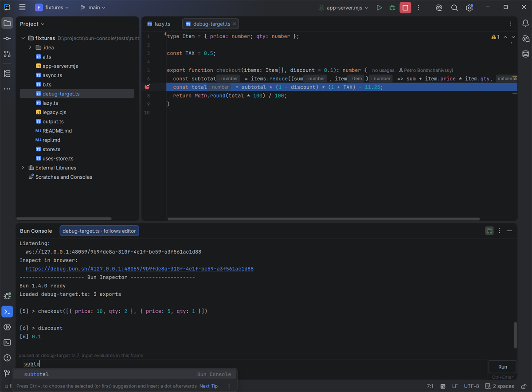Open more run actions menu
This screenshot has height=392, width=532.
click(419, 8)
